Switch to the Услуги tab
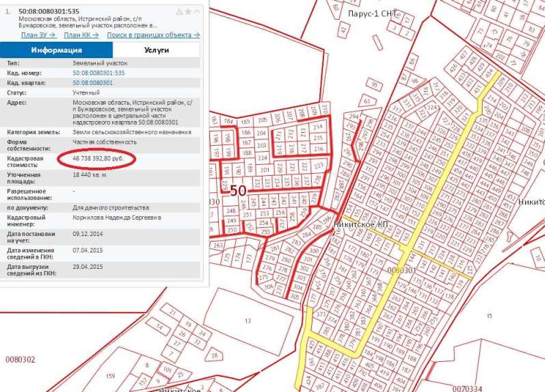The image size is (545, 392). 157,50
